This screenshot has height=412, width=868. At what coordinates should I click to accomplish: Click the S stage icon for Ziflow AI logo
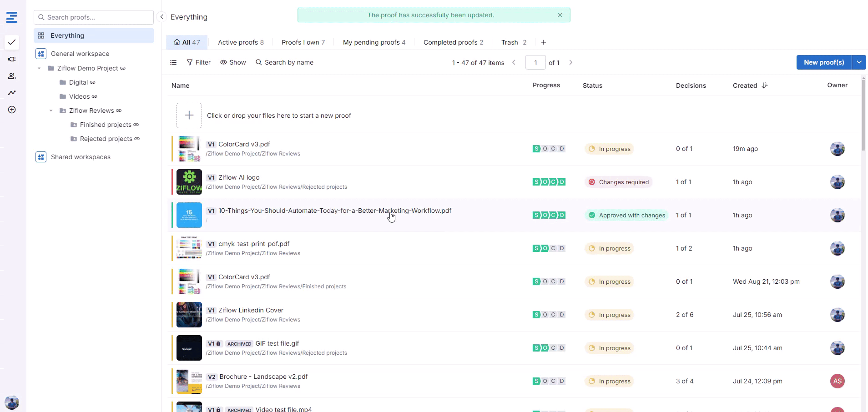536,182
